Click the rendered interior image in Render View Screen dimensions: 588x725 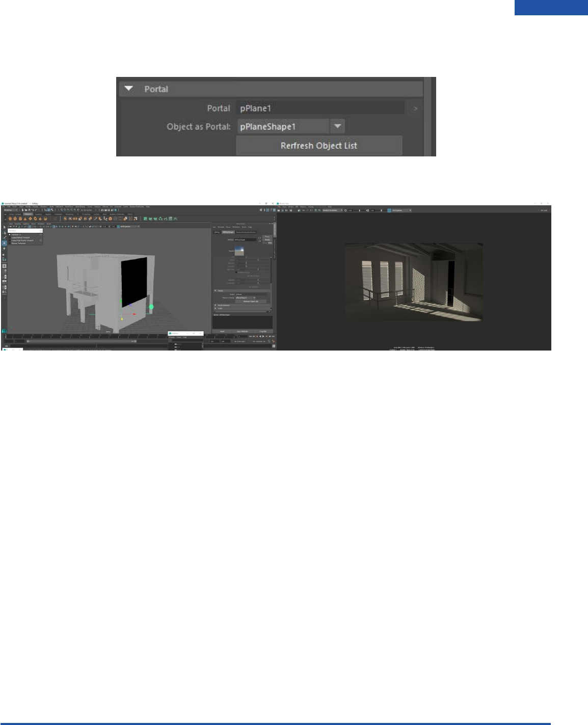(x=413, y=282)
